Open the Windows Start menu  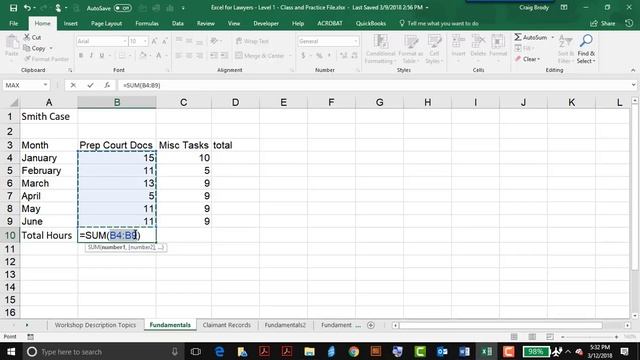(11, 351)
